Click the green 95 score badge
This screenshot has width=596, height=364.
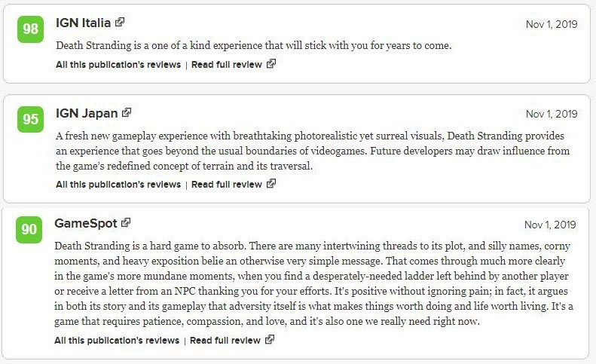pyautogui.click(x=30, y=119)
